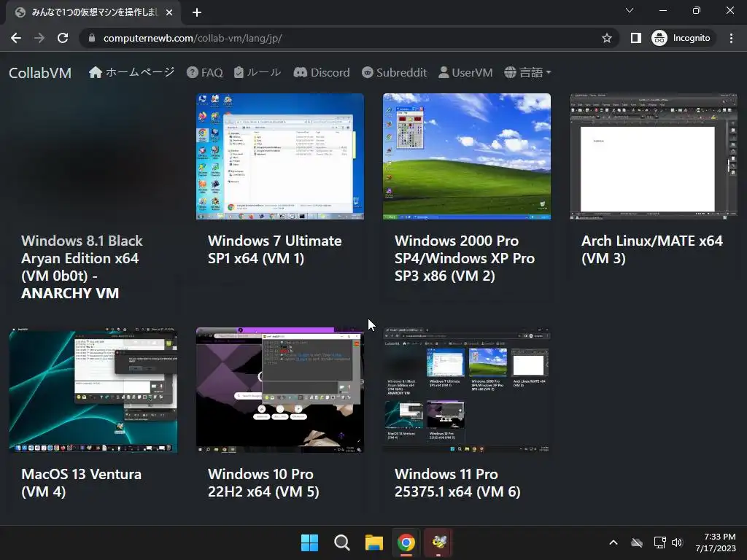747x560 pixels.
Task: Open the browser side panel
Action: [x=635, y=38]
